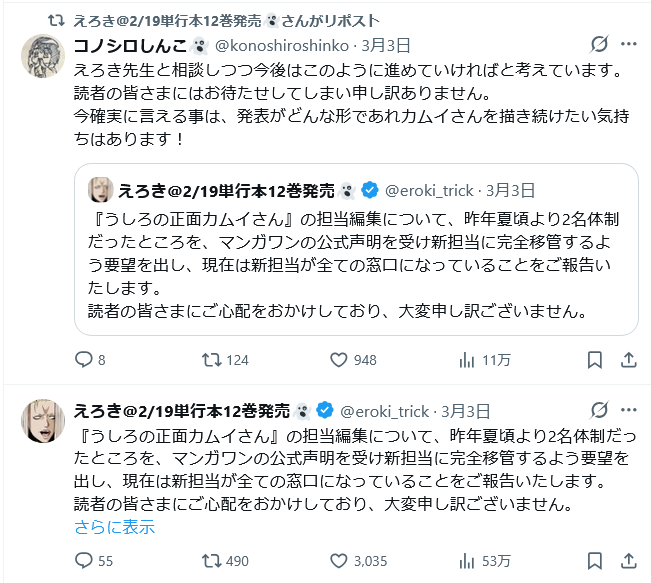
Task: Like えろき's post with 3,035 likes
Action: 339,561
